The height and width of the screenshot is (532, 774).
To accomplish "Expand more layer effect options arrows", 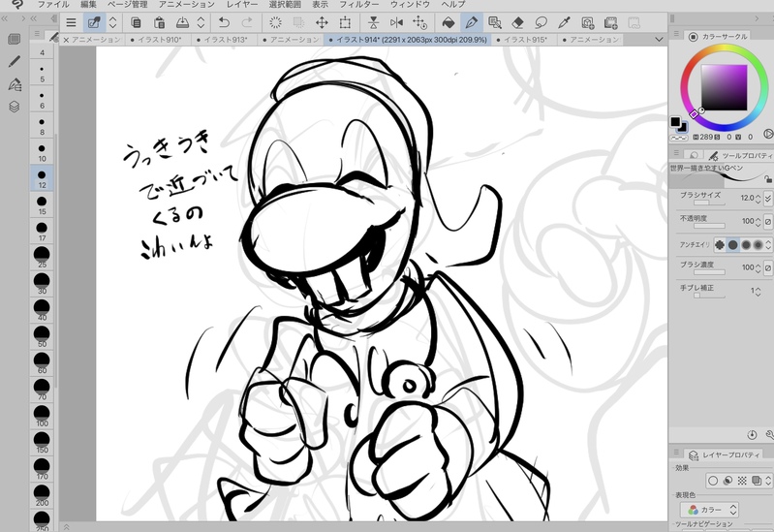I will [x=768, y=480].
